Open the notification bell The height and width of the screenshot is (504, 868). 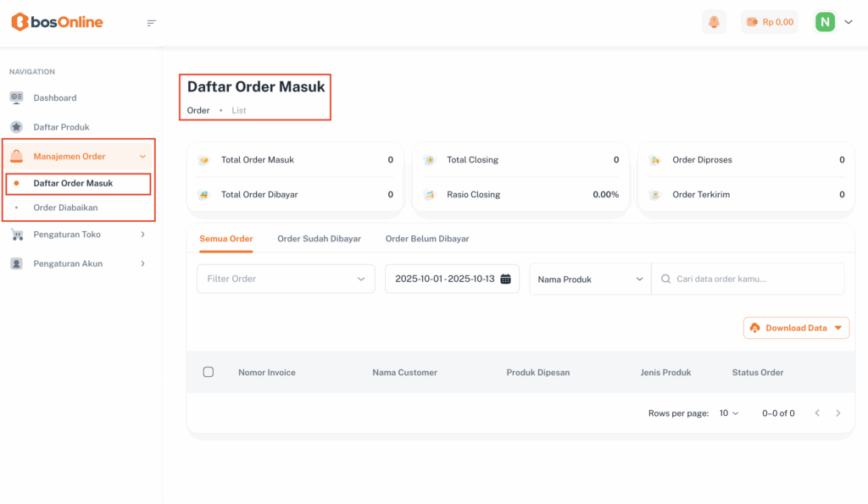point(714,22)
